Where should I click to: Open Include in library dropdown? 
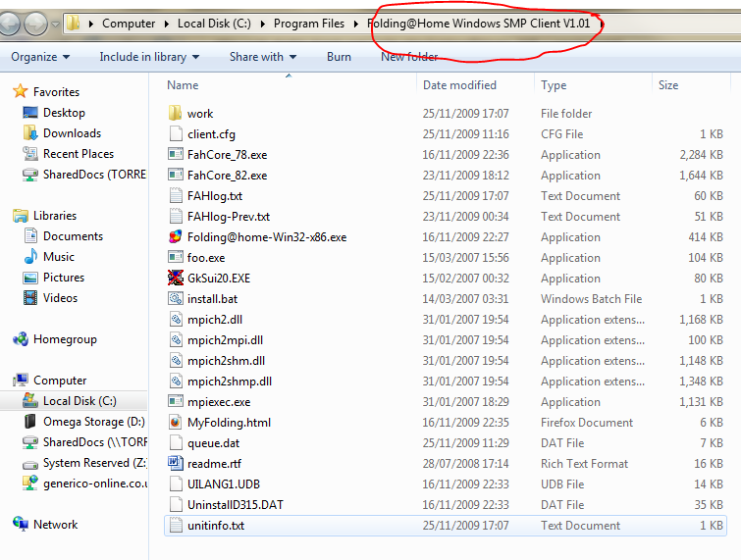[x=149, y=57]
